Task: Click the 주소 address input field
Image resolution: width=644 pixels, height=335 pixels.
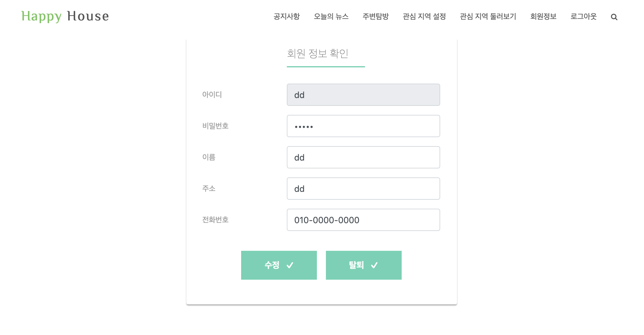Action: coord(363,189)
